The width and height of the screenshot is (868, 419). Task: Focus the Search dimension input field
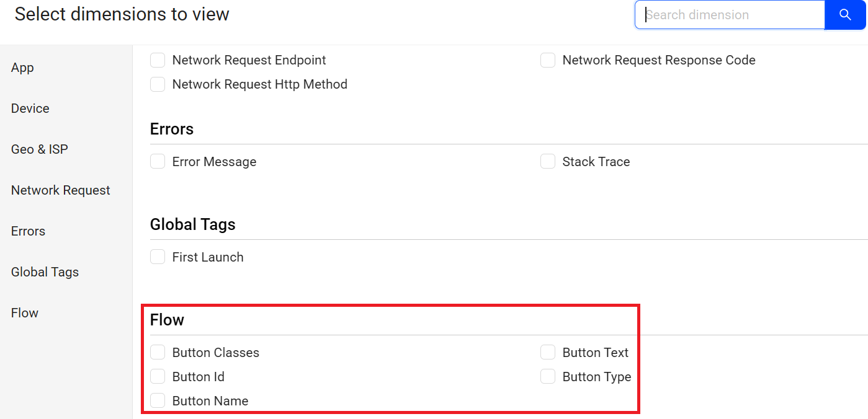pos(730,15)
